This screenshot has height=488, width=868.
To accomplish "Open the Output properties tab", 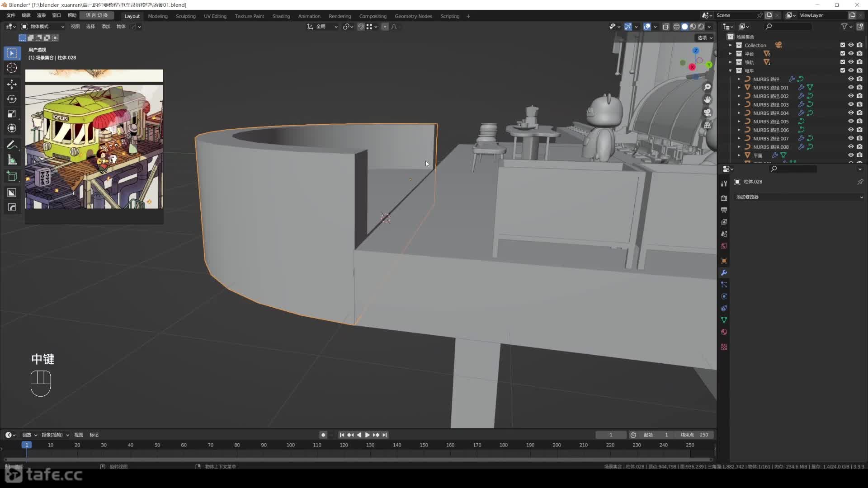I will tap(724, 210).
